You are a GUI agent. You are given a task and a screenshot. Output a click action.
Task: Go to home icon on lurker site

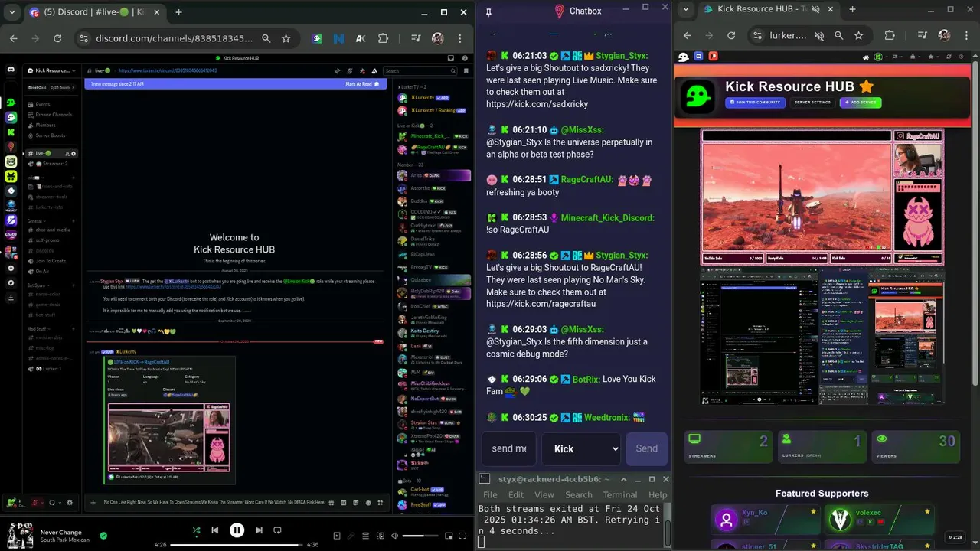point(866,57)
